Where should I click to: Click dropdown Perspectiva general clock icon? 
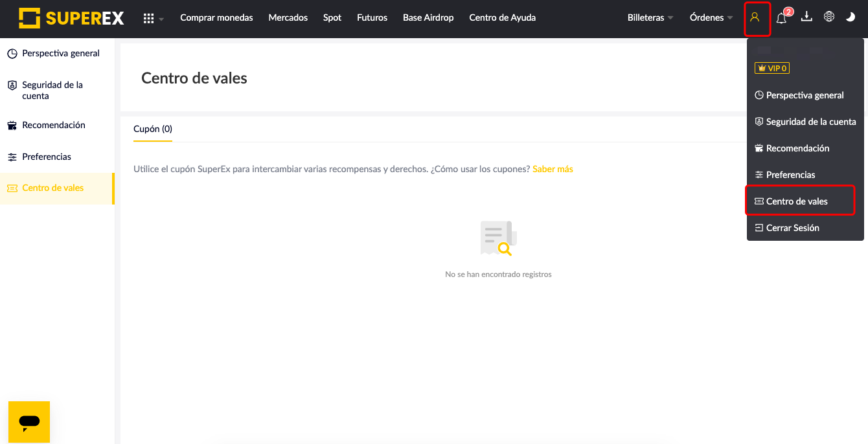tap(759, 95)
